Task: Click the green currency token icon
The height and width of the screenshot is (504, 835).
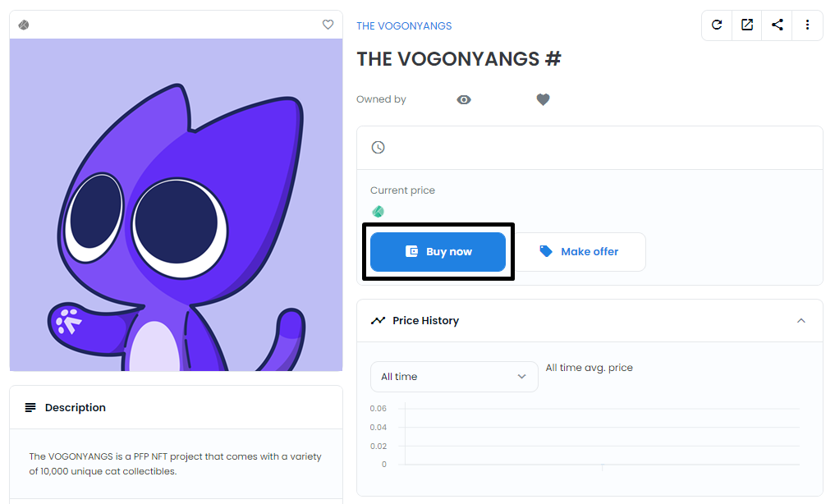Action: [x=379, y=212]
